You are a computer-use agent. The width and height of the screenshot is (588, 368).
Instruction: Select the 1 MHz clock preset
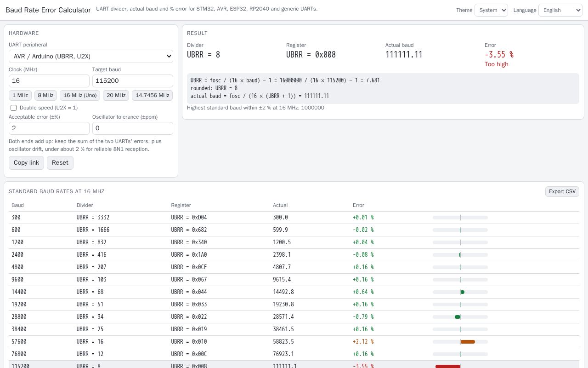pyautogui.click(x=20, y=95)
